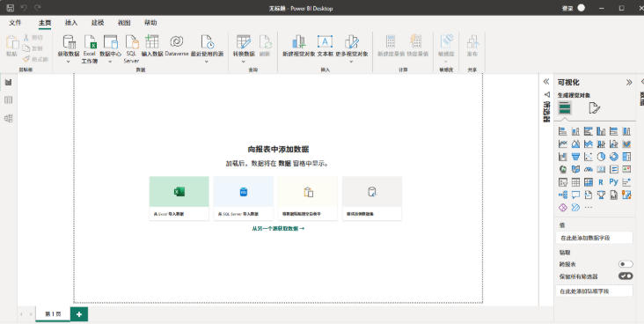Click the paste data into blank table card
This screenshot has width=644, height=324.
coord(308,198)
